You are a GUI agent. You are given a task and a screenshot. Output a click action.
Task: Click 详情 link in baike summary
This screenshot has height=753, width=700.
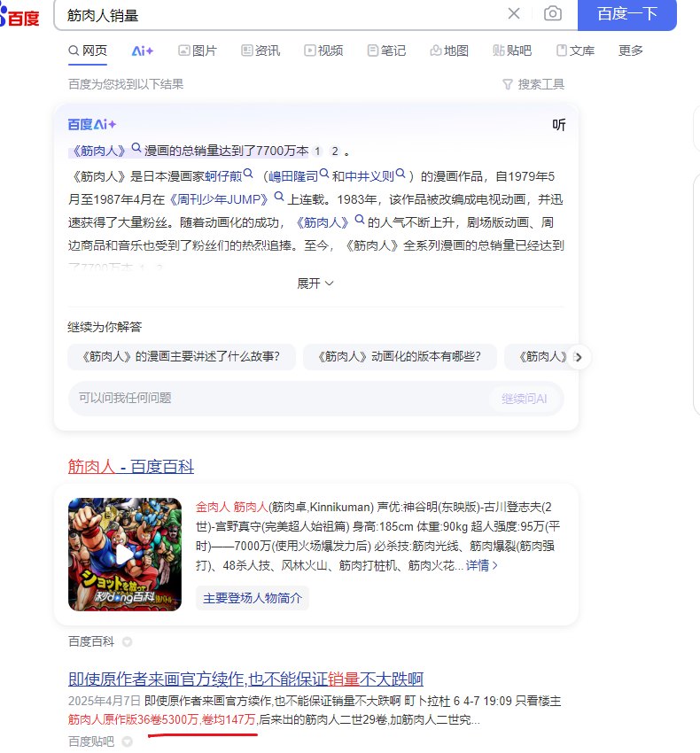[x=481, y=566]
